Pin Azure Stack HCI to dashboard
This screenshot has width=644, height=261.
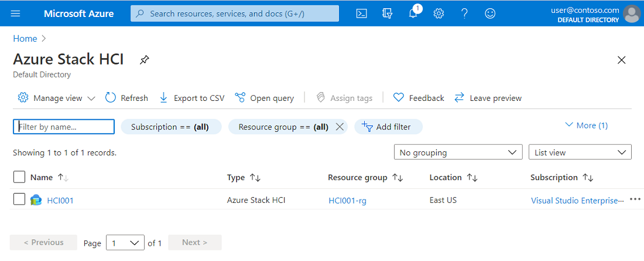point(144,60)
